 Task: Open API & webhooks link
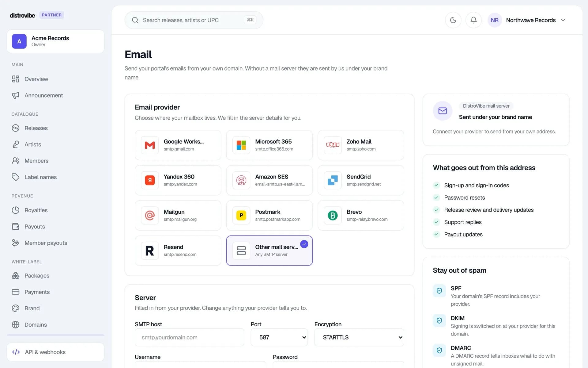click(x=56, y=352)
